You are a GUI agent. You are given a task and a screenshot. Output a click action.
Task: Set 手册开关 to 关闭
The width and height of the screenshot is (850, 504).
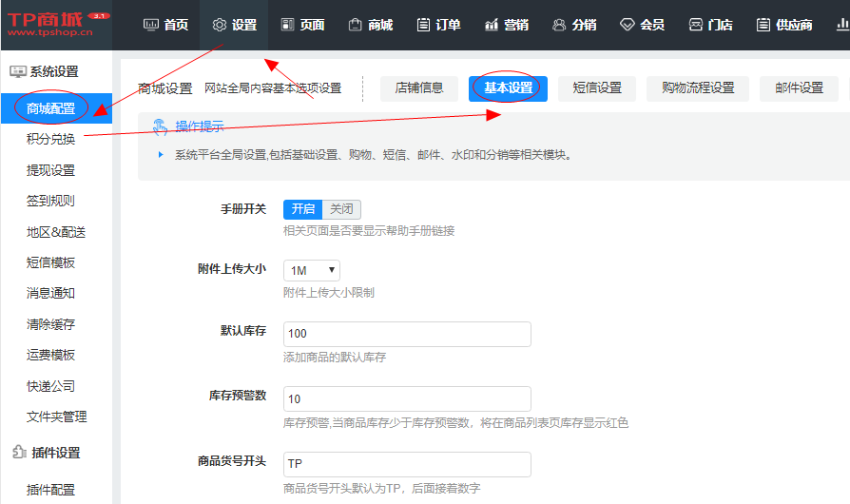(341, 209)
